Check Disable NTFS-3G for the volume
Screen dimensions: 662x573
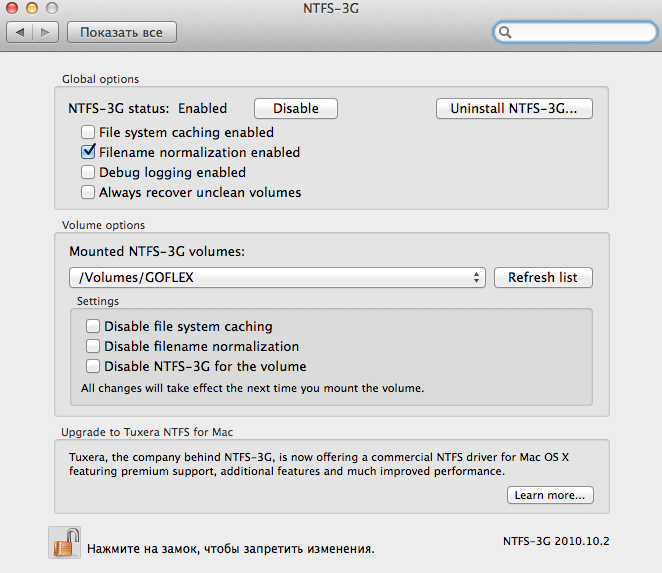click(x=93, y=366)
